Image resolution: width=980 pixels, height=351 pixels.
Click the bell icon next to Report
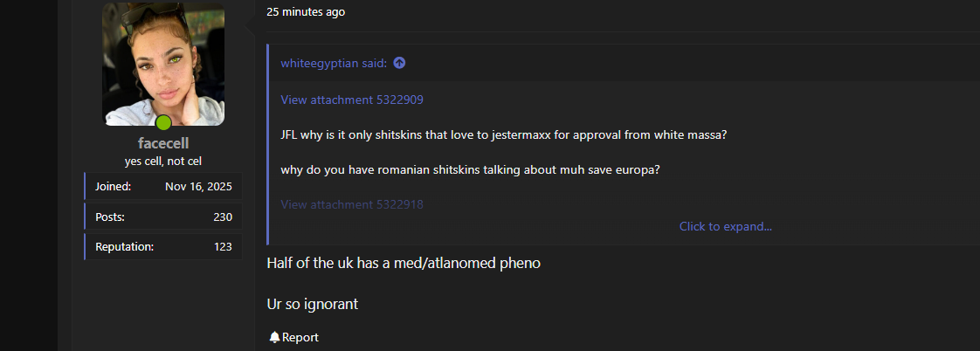tap(274, 337)
